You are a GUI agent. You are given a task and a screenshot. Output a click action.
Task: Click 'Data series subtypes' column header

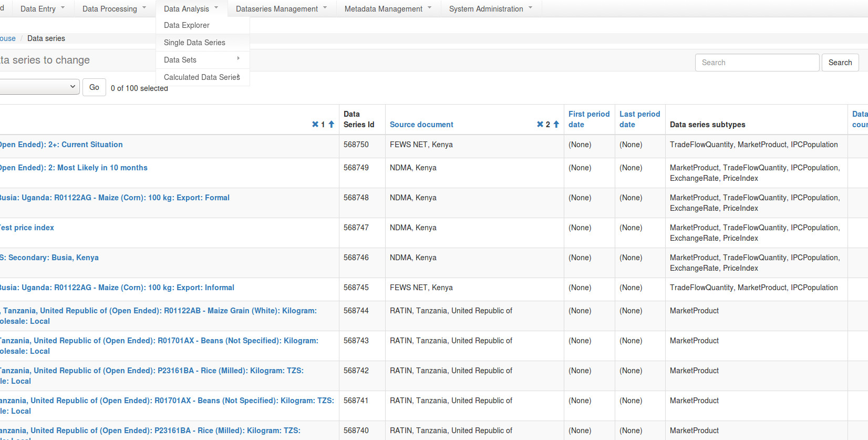click(707, 125)
